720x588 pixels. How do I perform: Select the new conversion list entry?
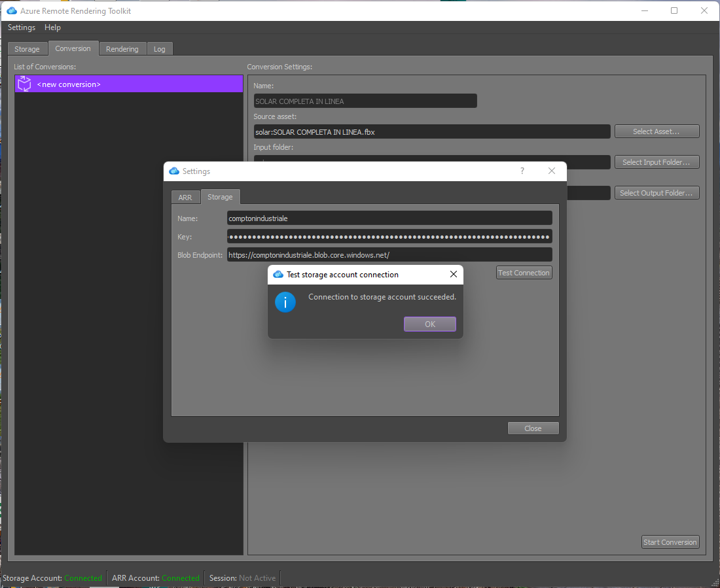[128, 84]
